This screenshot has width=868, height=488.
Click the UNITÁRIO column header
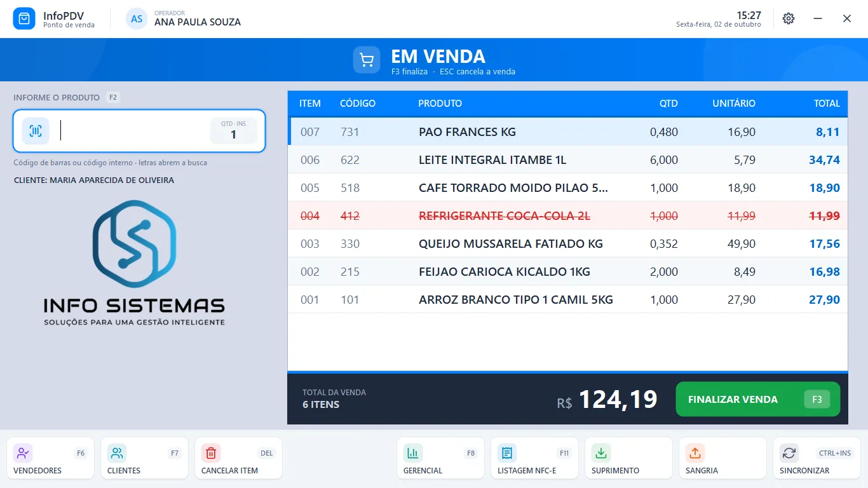(x=734, y=104)
